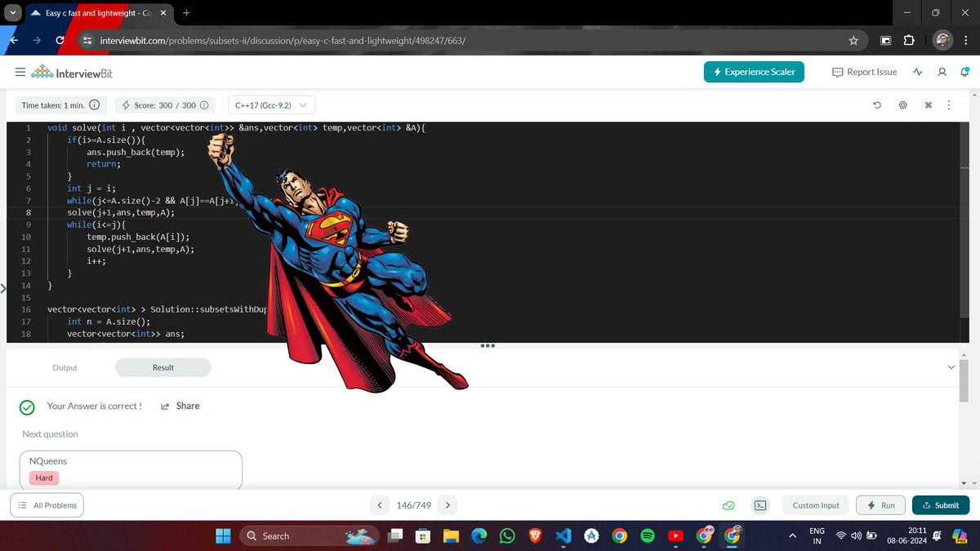The height and width of the screenshot is (551, 980).
Task: Click the green cloud sync status icon
Action: [x=728, y=505]
